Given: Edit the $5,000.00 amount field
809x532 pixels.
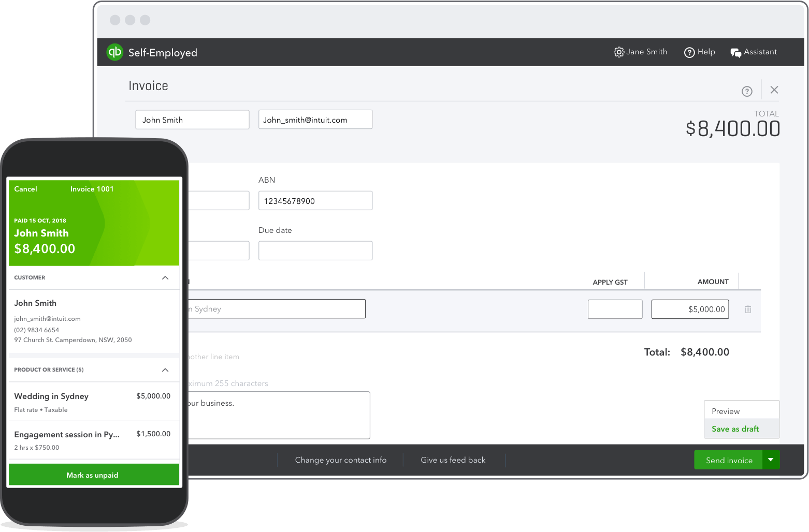Looking at the screenshot, I should tap(690, 309).
